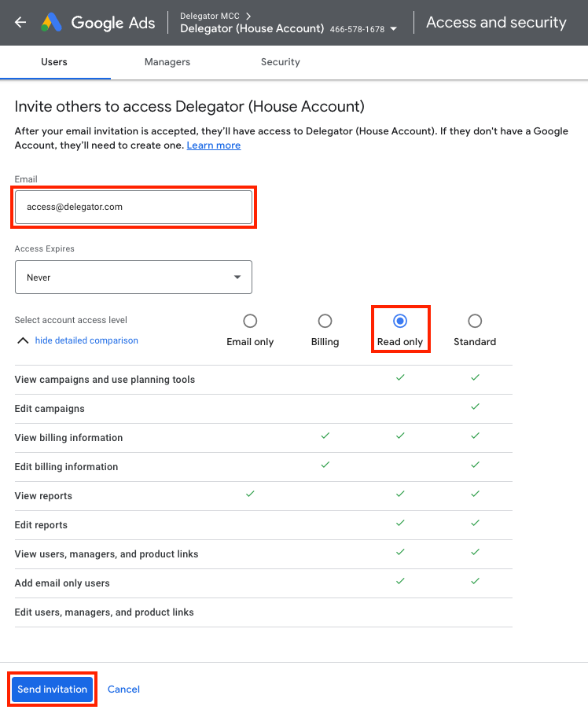Click the Standard checkmark for View reports

pos(475,494)
